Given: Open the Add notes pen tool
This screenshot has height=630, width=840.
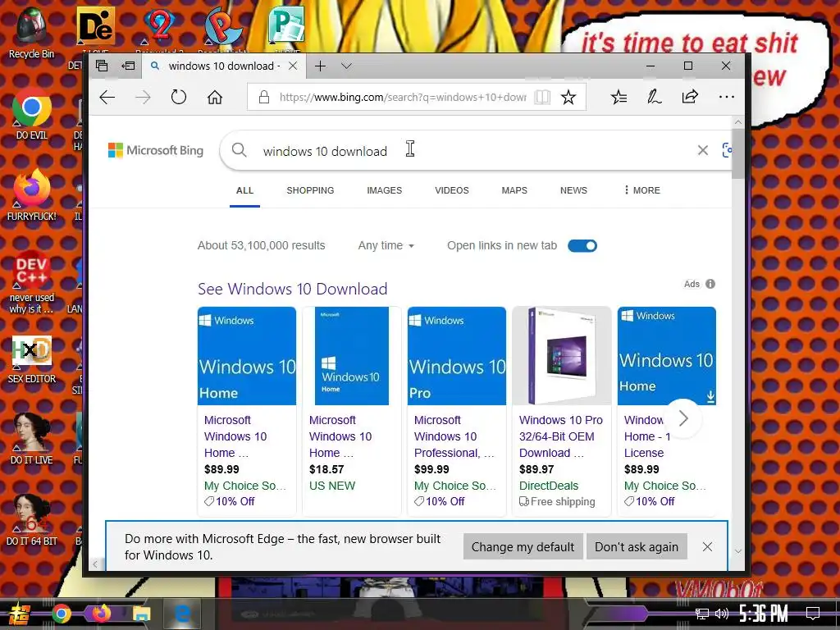Looking at the screenshot, I should click(x=654, y=97).
